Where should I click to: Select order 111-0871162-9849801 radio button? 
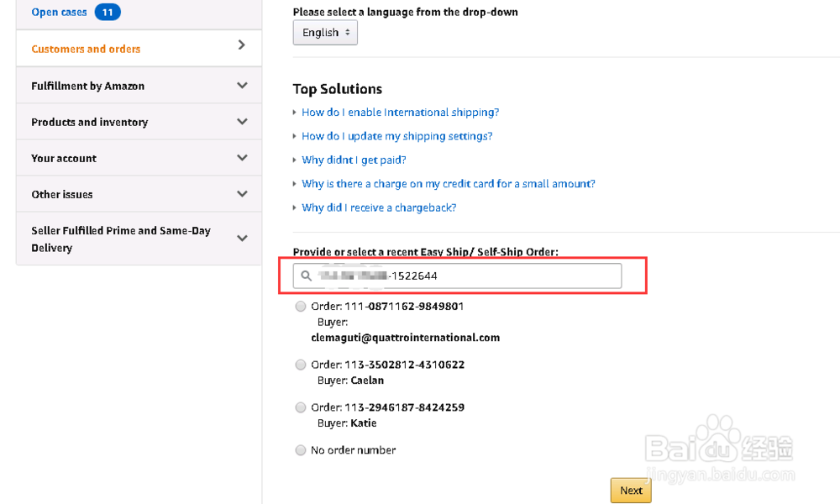pyautogui.click(x=301, y=307)
